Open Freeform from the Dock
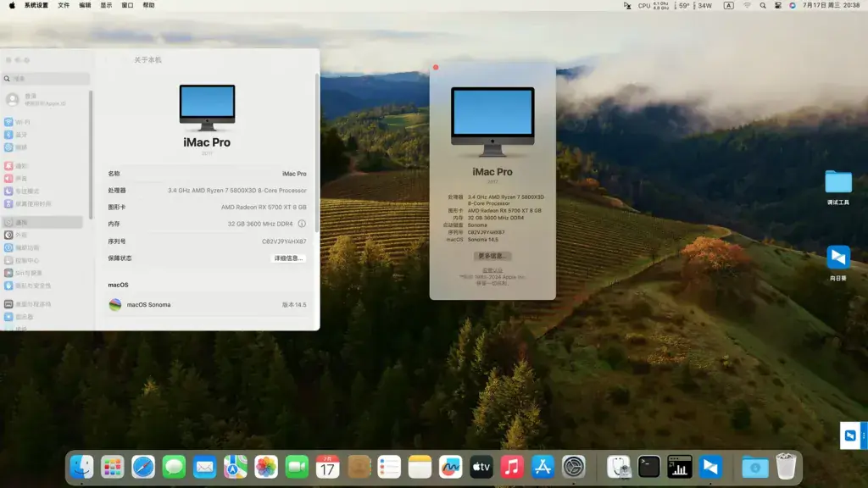The width and height of the screenshot is (868, 488). coord(451,467)
